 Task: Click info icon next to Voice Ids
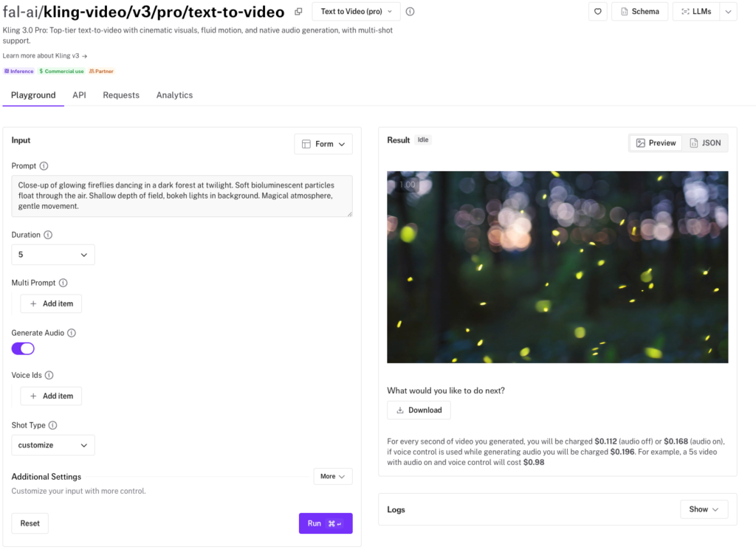(49, 375)
